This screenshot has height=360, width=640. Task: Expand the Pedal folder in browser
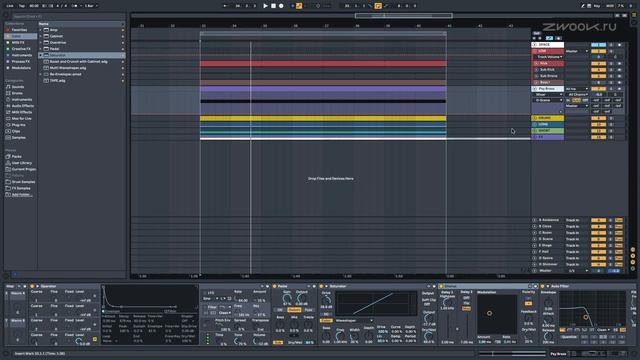41,49
